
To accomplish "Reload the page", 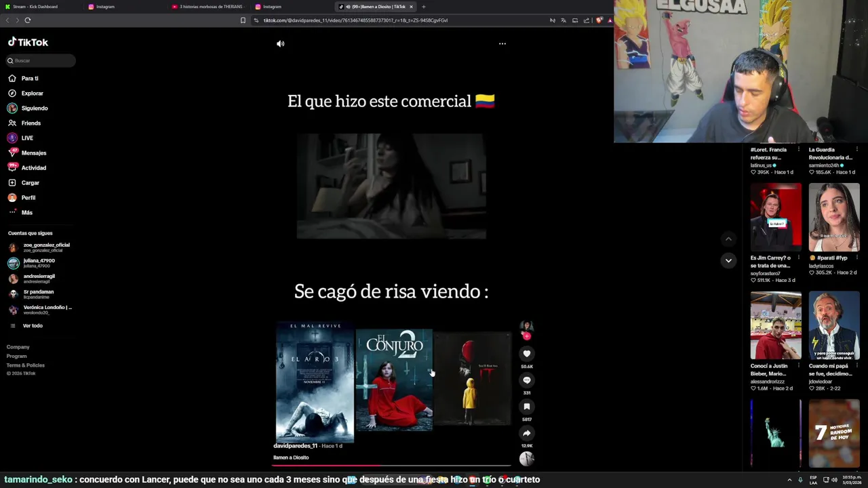I will (28, 20).
